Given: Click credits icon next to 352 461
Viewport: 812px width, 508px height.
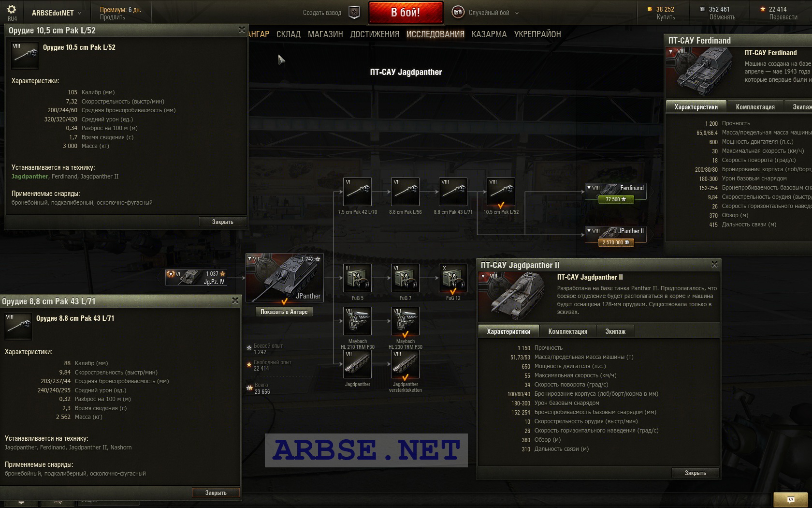Looking at the screenshot, I should [x=702, y=9].
